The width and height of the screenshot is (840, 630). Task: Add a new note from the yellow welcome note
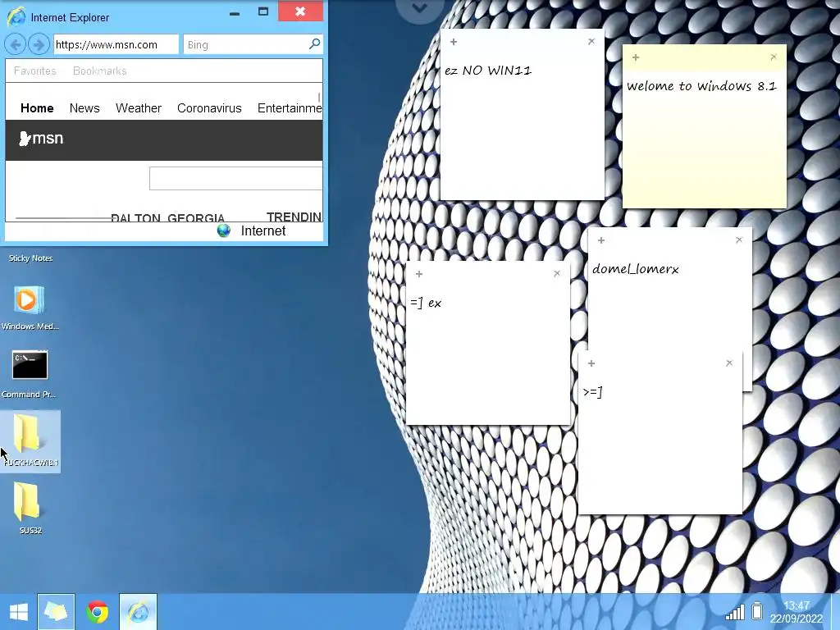(636, 57)
